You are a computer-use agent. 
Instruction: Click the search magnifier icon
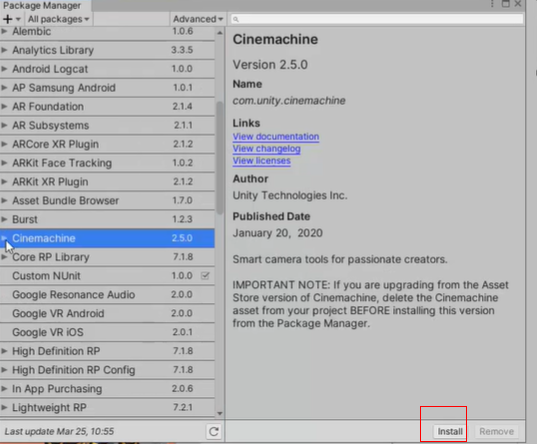(236, 19)
